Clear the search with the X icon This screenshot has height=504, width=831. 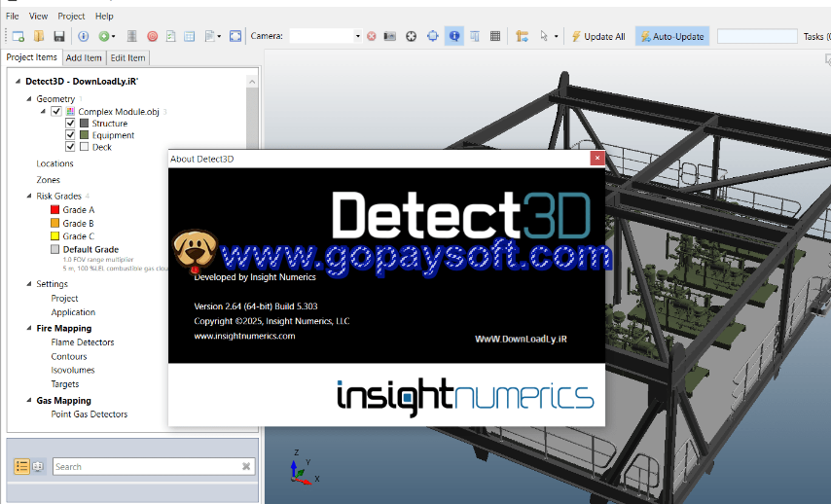(246, 466)
